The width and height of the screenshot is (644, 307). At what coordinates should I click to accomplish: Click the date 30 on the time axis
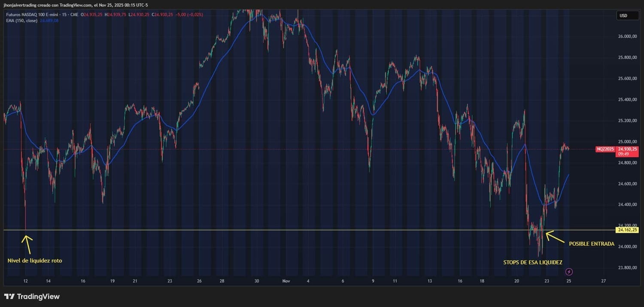coord(257,281)
